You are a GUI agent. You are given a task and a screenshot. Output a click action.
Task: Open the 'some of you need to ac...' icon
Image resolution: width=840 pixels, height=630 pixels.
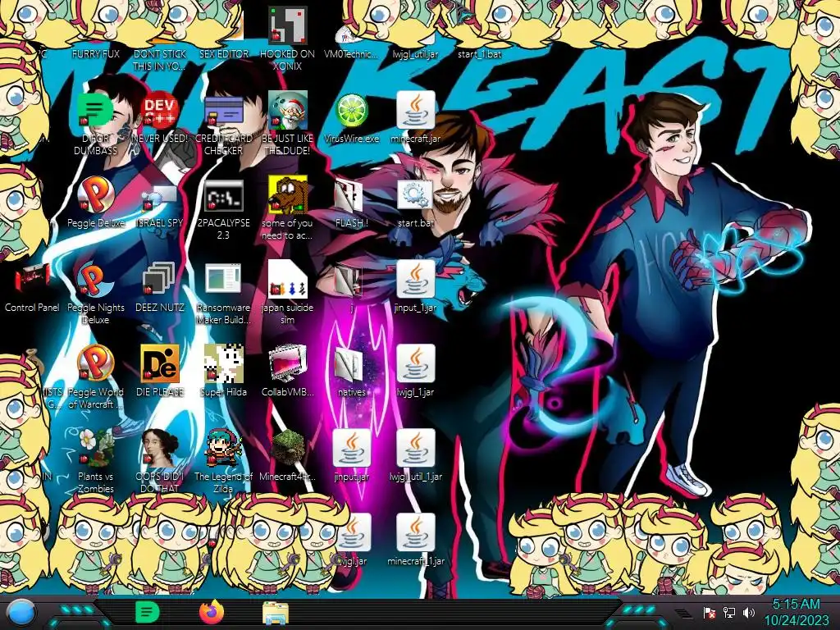[288, 195]
